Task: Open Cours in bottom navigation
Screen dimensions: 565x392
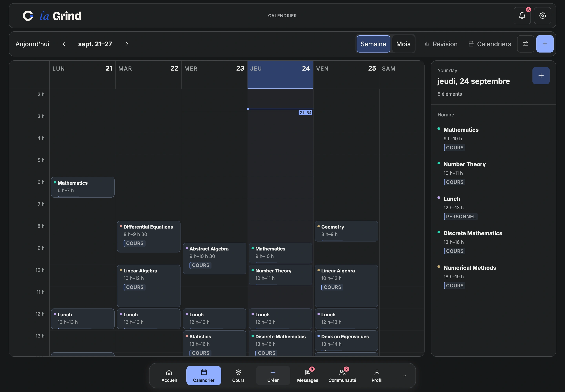Action: (238, 376)
